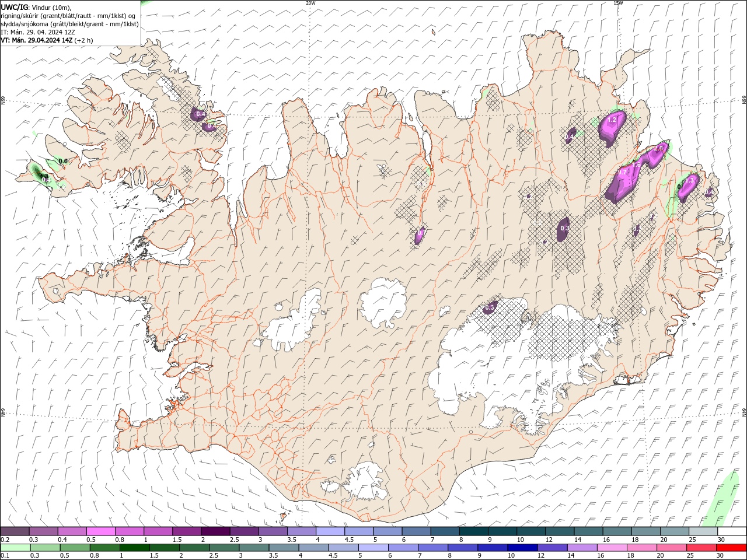Pick the palest green swatch at label 0.1
Viewport: 747px width, 560px height.
tap(15, 548)
